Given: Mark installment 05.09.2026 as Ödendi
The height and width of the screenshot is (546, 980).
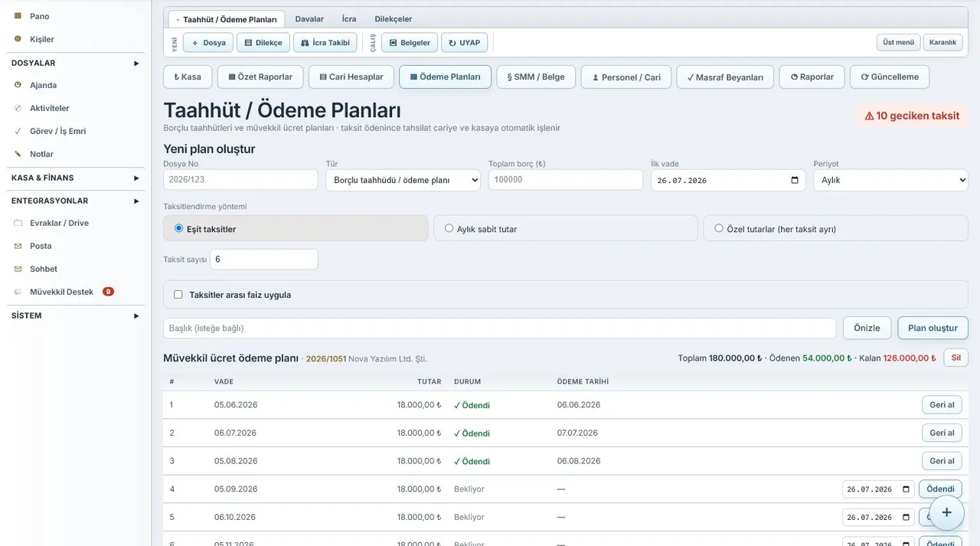Looking at the screenshot, I should point(940,489).
